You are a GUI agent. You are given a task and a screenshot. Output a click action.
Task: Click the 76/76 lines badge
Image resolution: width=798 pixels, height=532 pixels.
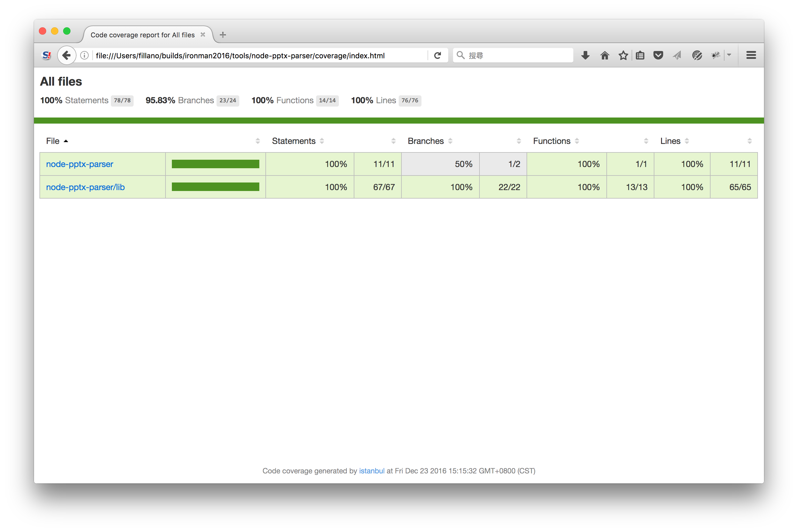pyautogui.click(x=410, y=101)
